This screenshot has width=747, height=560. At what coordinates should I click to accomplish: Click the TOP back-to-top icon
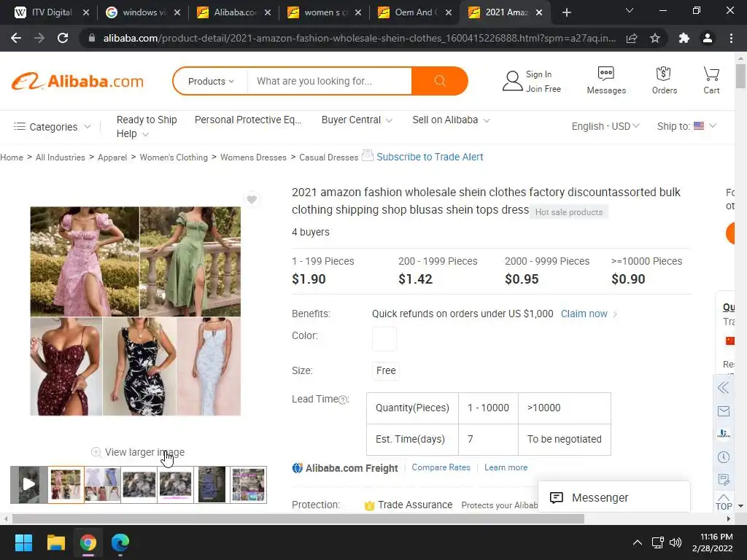point(723,502)
